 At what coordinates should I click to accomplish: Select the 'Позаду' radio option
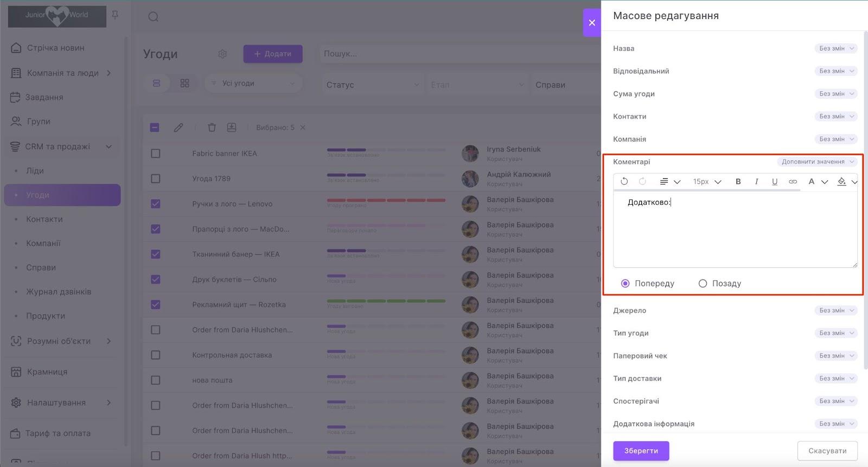pyautogui.click(x=703, y=283)
